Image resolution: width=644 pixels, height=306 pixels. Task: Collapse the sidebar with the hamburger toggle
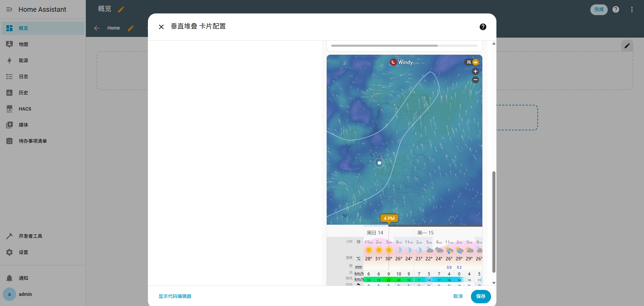coord(9,9)
